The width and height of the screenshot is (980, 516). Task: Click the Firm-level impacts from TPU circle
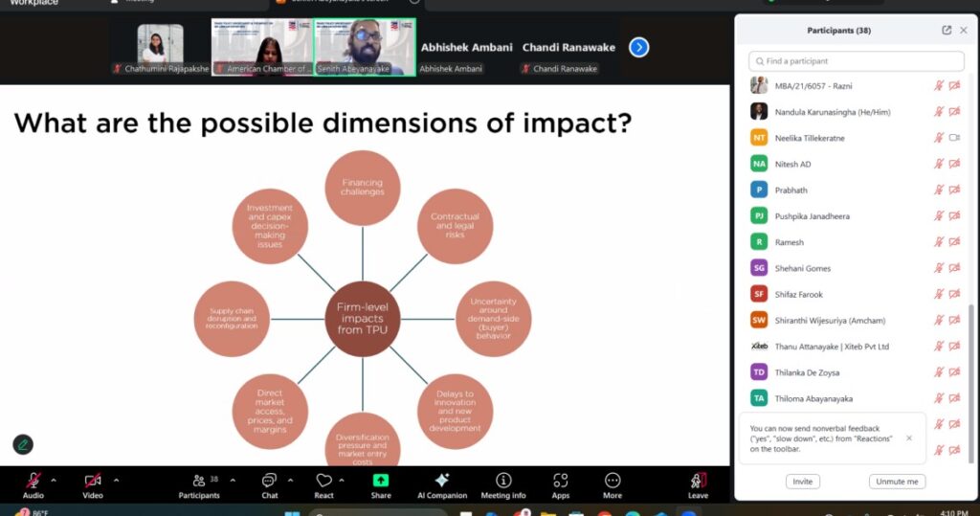pyautogui.click(x=363, y=319)
